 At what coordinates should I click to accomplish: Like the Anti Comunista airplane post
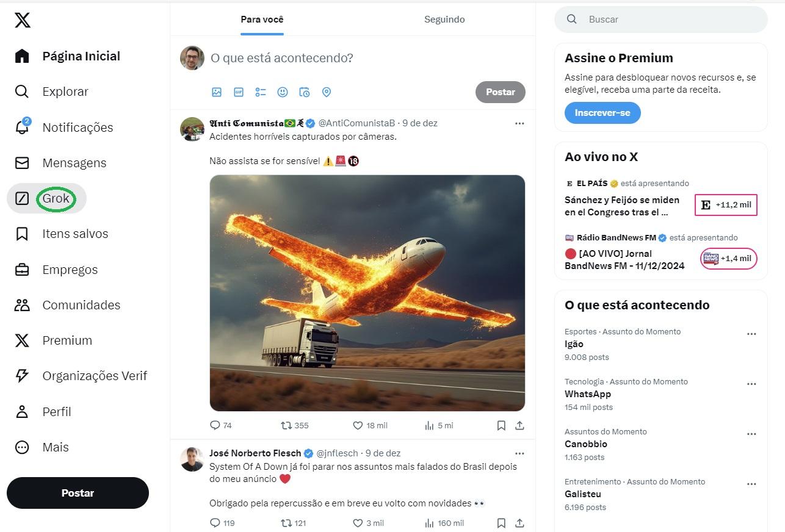(358, 425)
